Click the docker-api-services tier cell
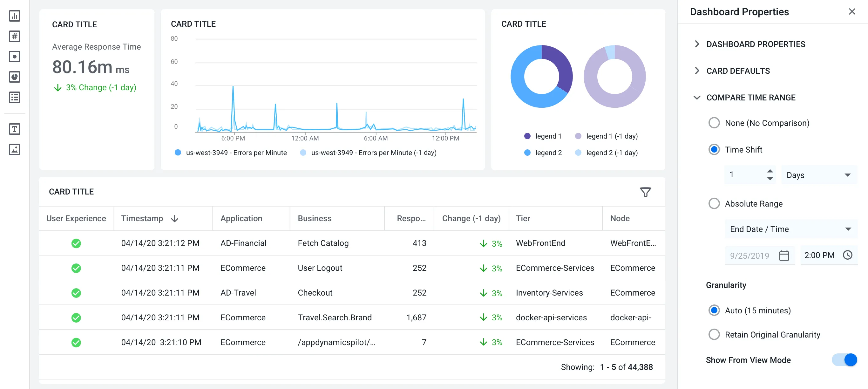The image size is (868, 389). [x=551, y=317]
